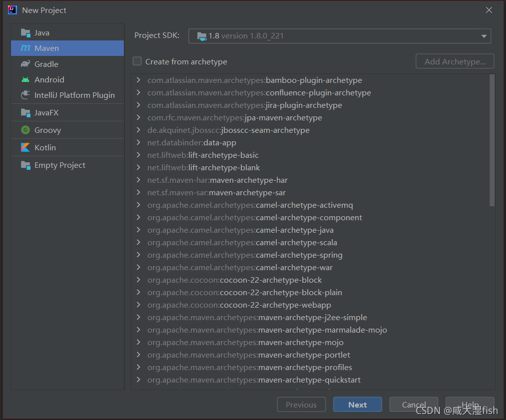The width and height of the screenshot is (506, 420).
Task: Click the IntelliJ Platform Plugin icon
Action: pyautogui.click(x=25, y=95)
